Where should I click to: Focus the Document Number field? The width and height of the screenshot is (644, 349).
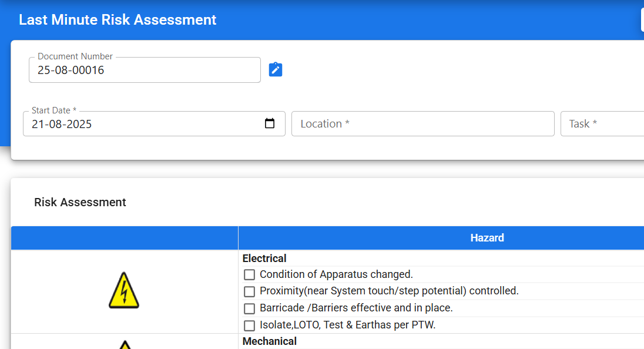coord(144,71)
